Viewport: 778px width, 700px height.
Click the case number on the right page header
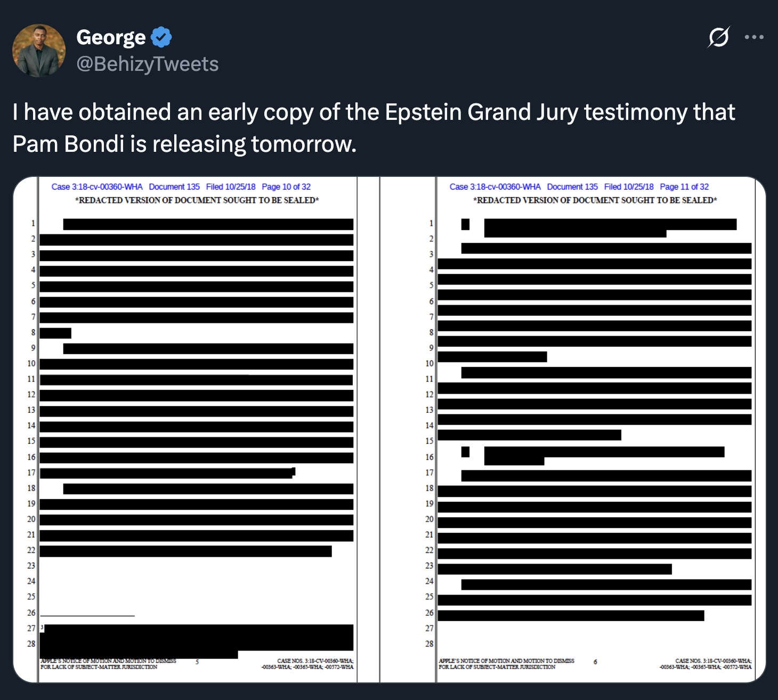pyautogui.click(x=495, y=187)
